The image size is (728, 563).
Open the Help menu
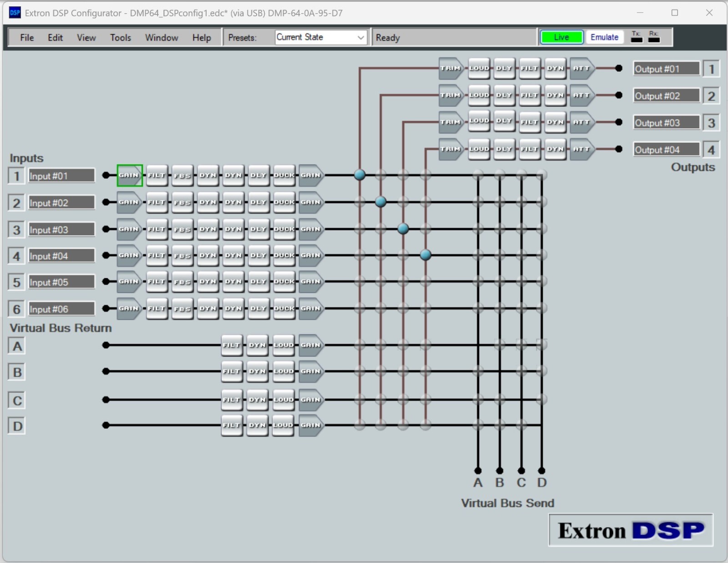coord(202,38)
